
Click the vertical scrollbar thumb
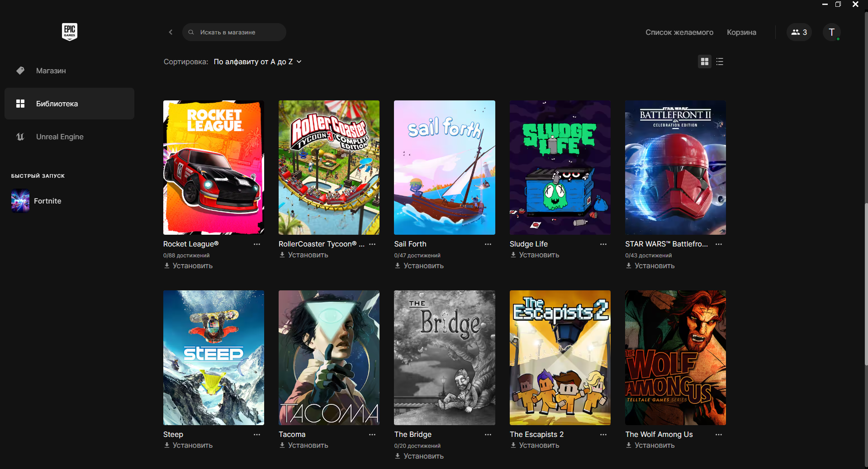[x=866, y=284]
